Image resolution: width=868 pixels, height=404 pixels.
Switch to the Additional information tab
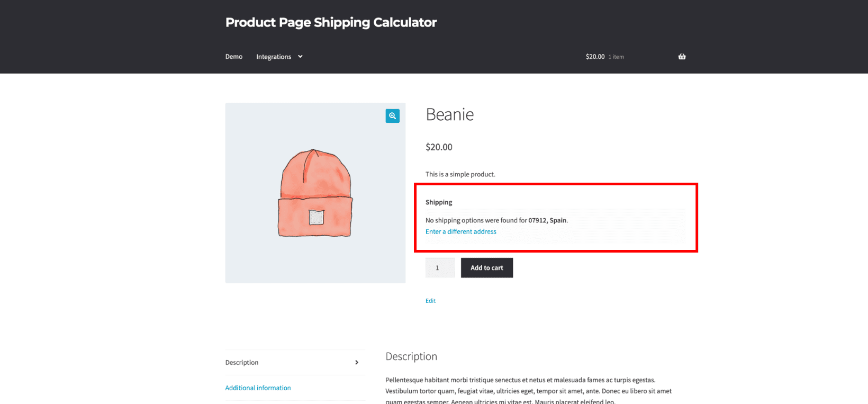click(258, 388)
